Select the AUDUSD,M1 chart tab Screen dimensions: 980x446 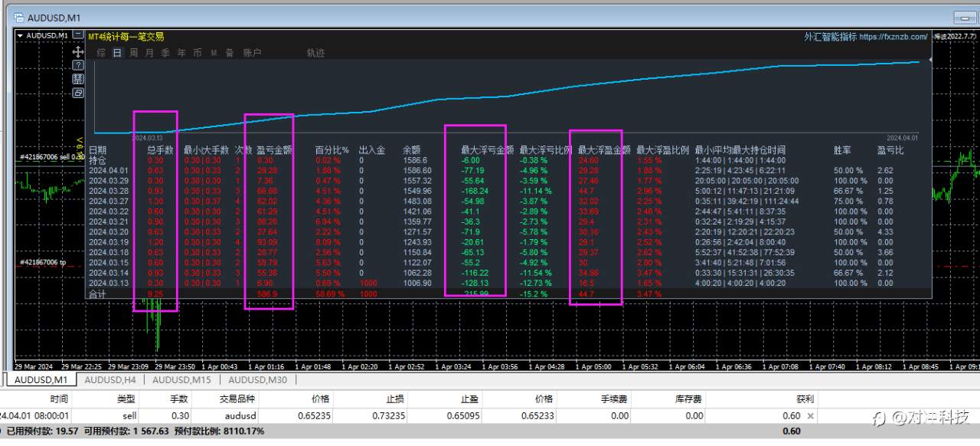point(41,379)
